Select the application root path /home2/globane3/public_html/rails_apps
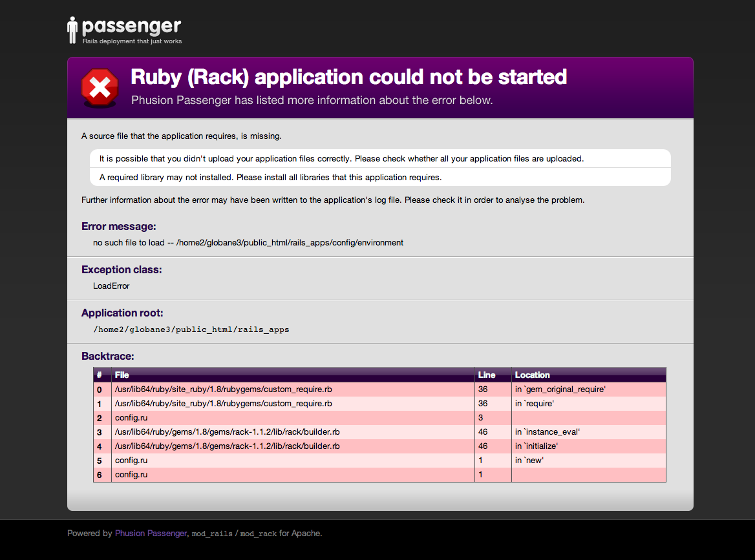Screen dimensions: 755x560 (x=191, y=329)
